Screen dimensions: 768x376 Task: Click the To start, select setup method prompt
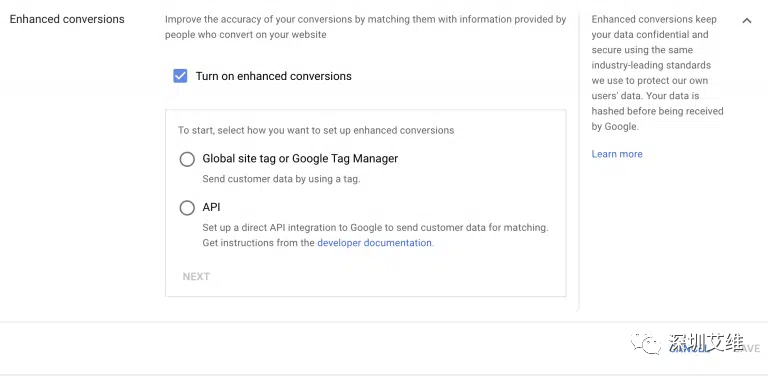(x=316, y=131)
